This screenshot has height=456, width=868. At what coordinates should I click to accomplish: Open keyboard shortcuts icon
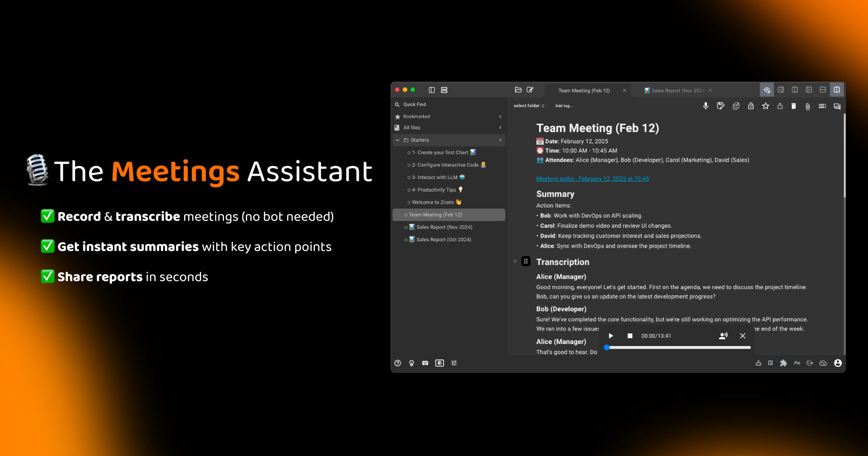pos(425,363)
